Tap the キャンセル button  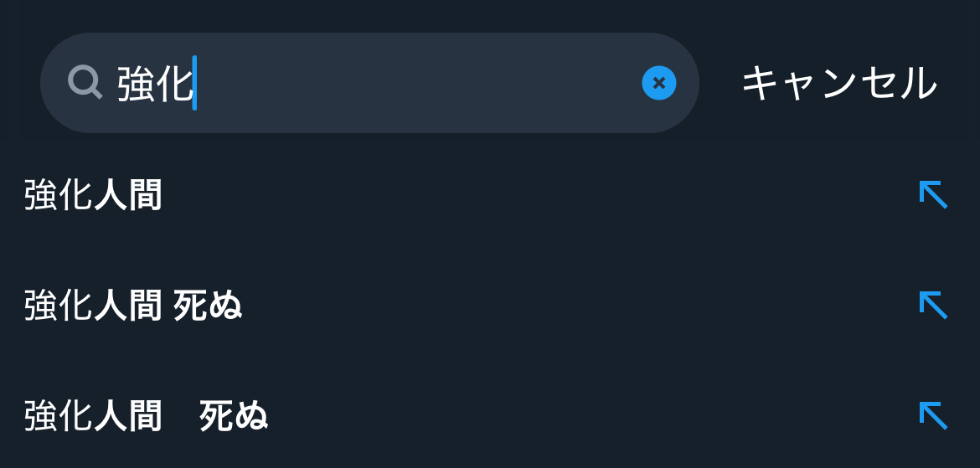(839, 83)
